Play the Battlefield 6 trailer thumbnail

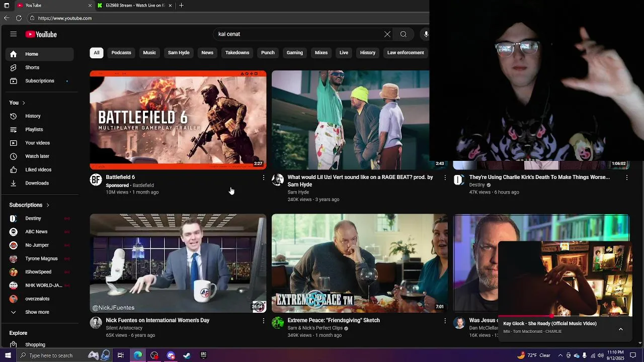click(178, 120)
